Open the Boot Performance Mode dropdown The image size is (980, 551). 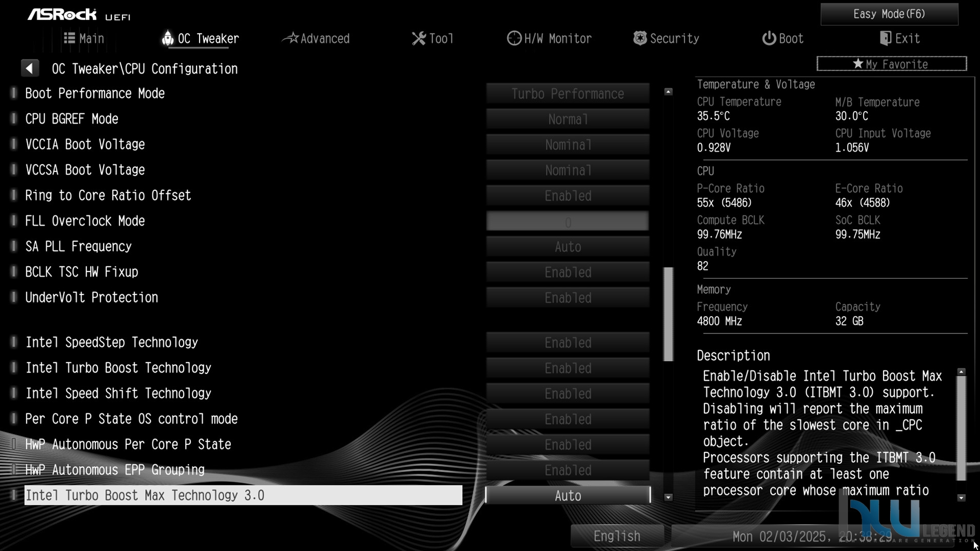click(x=567, y=93)
